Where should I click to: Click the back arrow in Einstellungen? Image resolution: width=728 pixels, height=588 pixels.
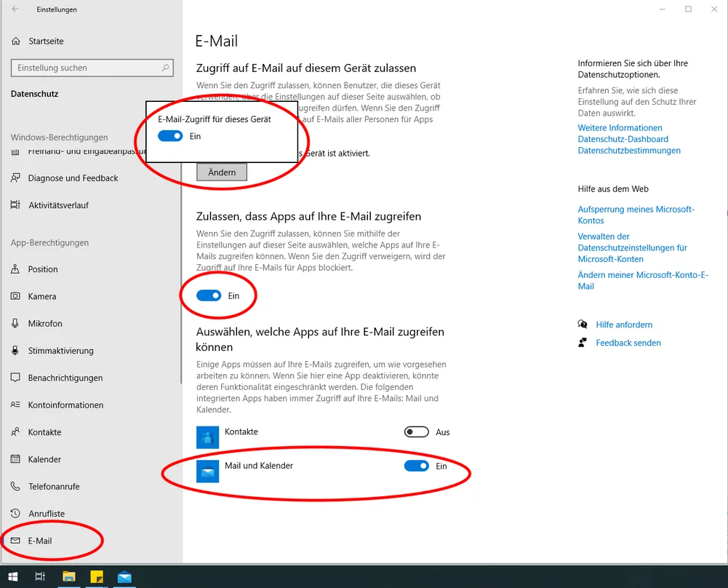(x=16, y=9)
